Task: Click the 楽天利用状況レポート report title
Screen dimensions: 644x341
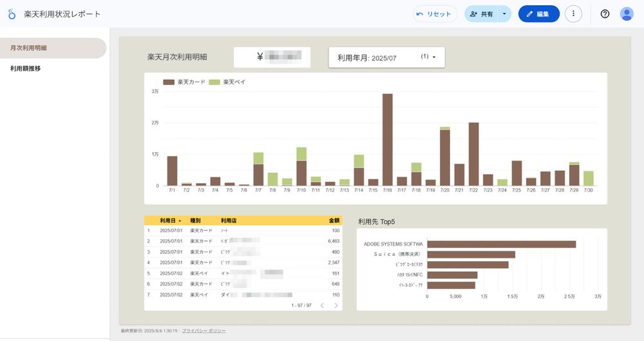Action: [62, 14]
